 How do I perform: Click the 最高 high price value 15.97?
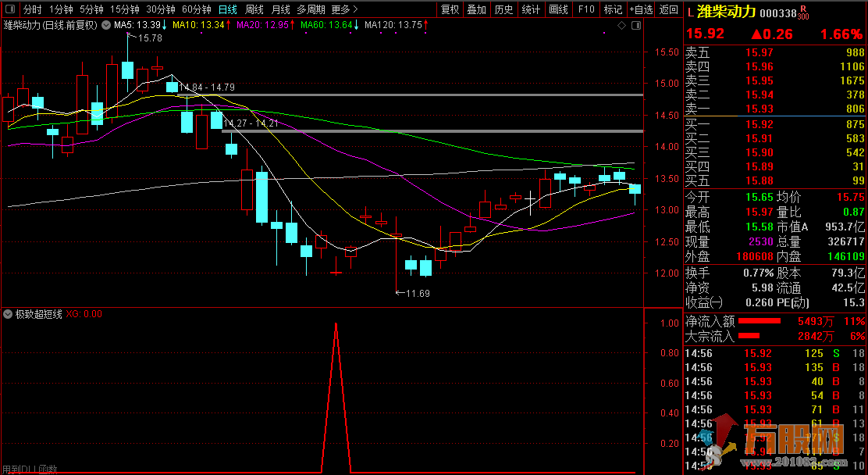click(759, 212)
